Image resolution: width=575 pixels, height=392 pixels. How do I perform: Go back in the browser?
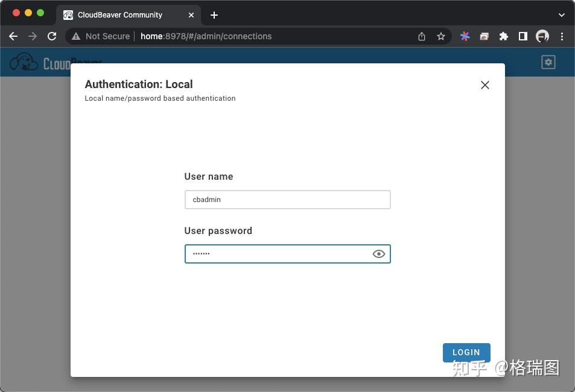pyautogui.click(x=13, y=36)
